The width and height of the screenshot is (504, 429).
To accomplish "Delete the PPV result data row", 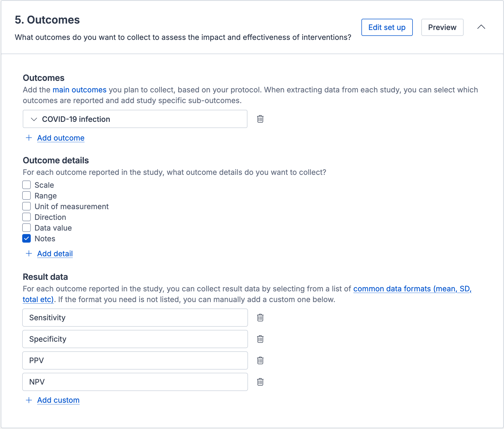I will pos(260,360).
